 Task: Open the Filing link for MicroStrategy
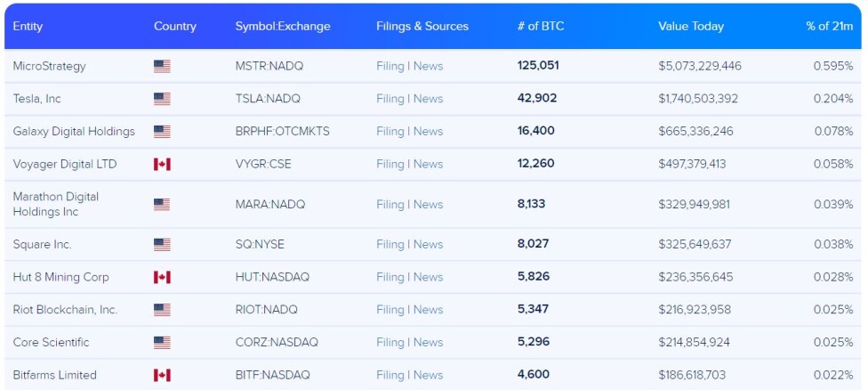click(x=390, y=66)
